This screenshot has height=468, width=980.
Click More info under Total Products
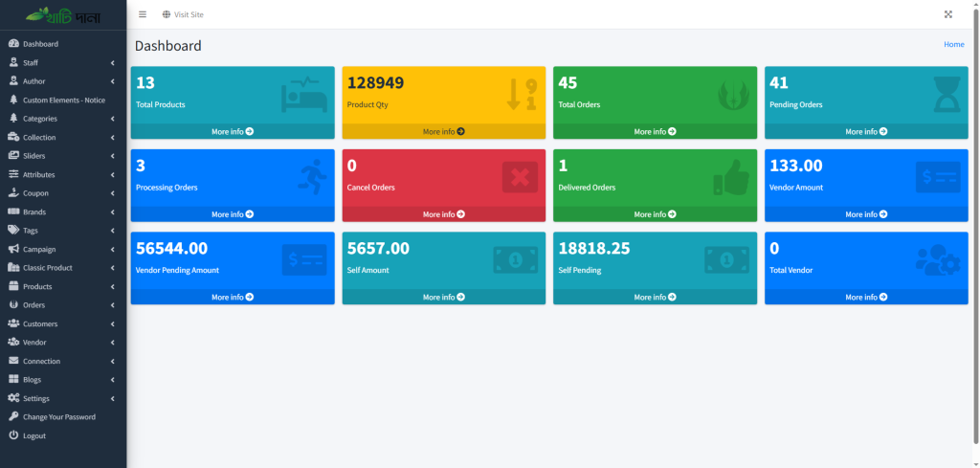coord(233,131)
